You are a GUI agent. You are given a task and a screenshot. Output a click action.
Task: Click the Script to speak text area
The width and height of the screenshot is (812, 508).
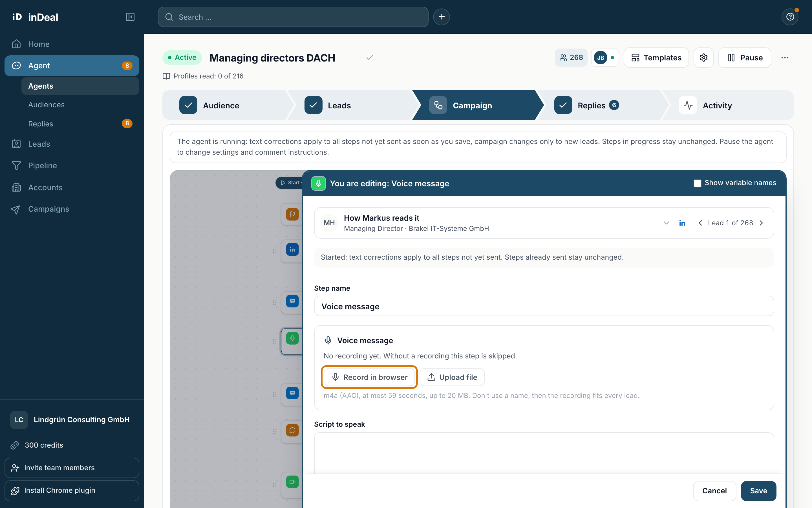pos(544,453)
